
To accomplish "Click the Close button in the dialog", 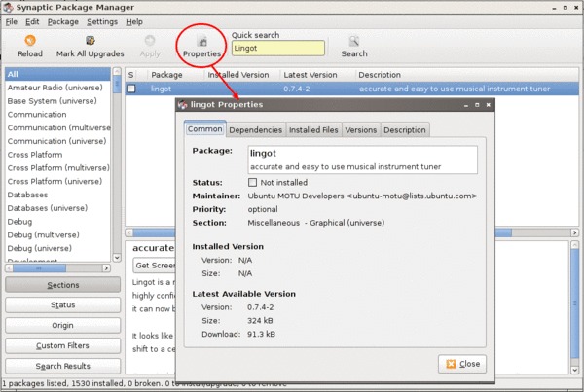I will [x=461, y=364].
